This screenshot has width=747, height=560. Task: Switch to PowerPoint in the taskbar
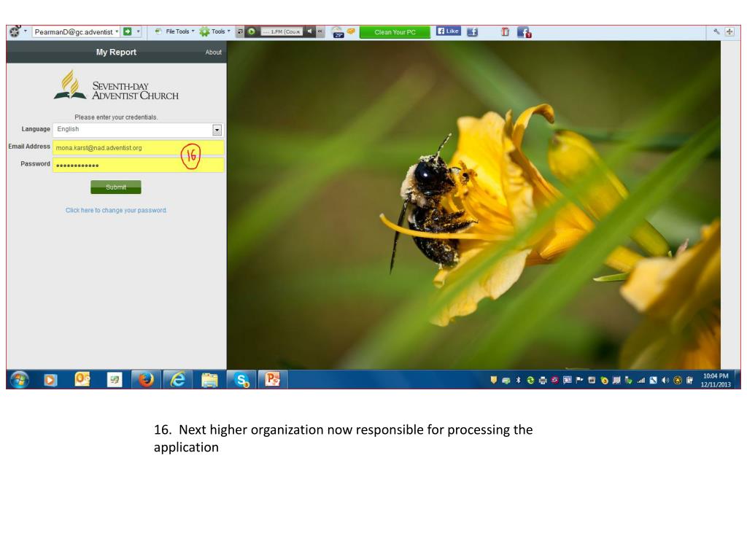point(272,379)
